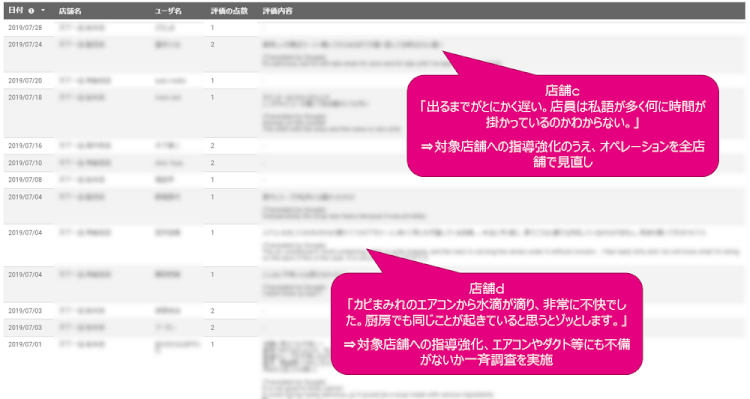This screenshot has height=399, width=750.
Task: Click score 1 in the 2019/07/01 row
Action: click(x=212, y=344)
